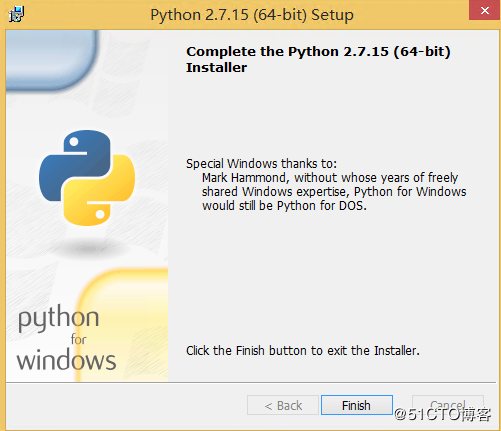501x431 pixels.
Task: Click the blue rounded shape atop the banner
Action: click(x=52, y=60)
